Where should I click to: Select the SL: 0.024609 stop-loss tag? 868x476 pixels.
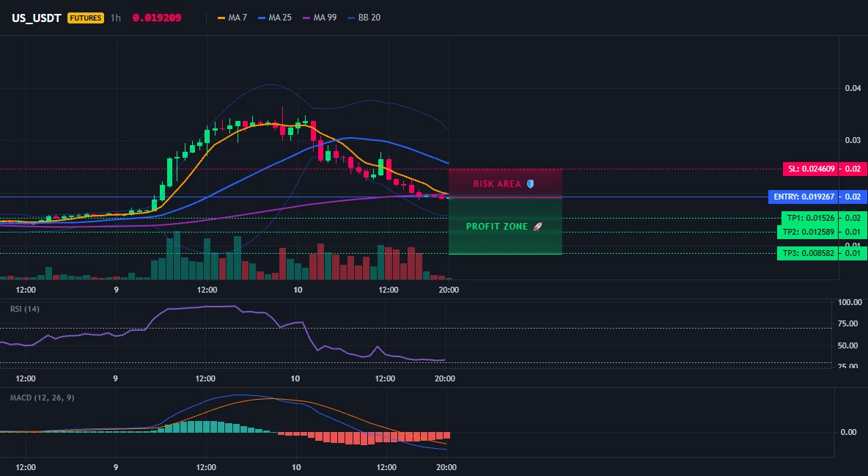point(811,169)
